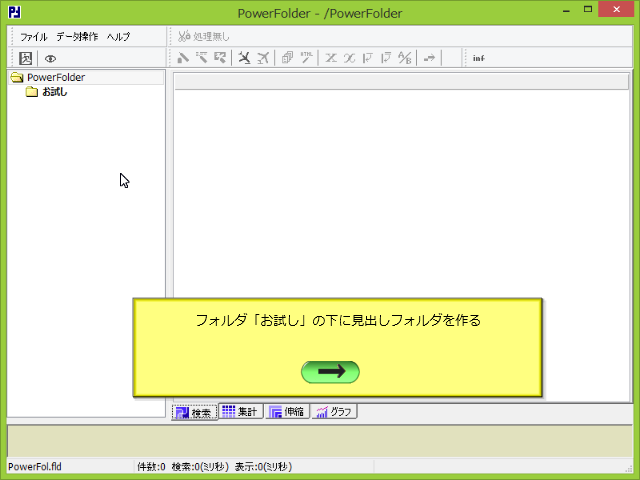Click the second scissors-cross toolbar icon

coord(349,58)
